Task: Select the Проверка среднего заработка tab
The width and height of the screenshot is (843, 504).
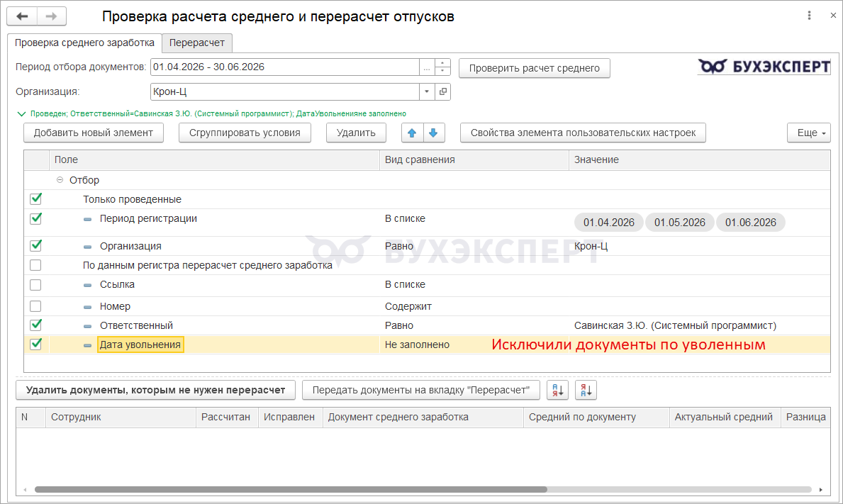Action: pos(84,43)
